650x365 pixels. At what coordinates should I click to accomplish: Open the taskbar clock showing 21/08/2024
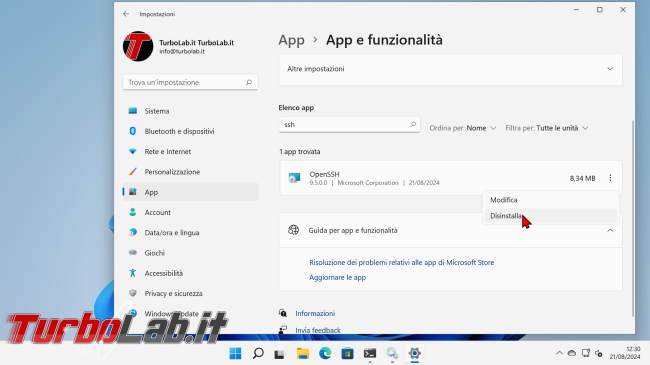point(625,353)
